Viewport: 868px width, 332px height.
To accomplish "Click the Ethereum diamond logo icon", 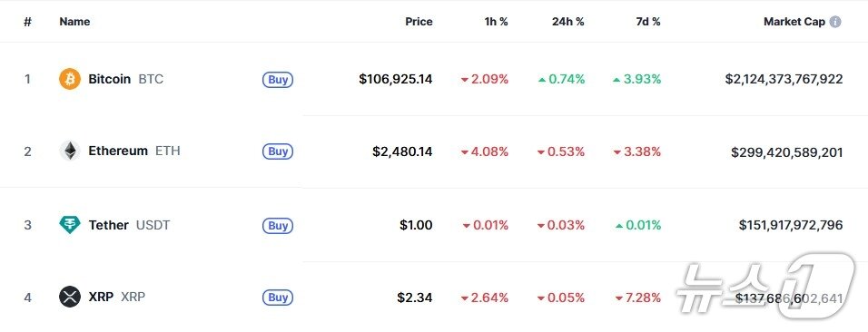I will coord(70,151).
